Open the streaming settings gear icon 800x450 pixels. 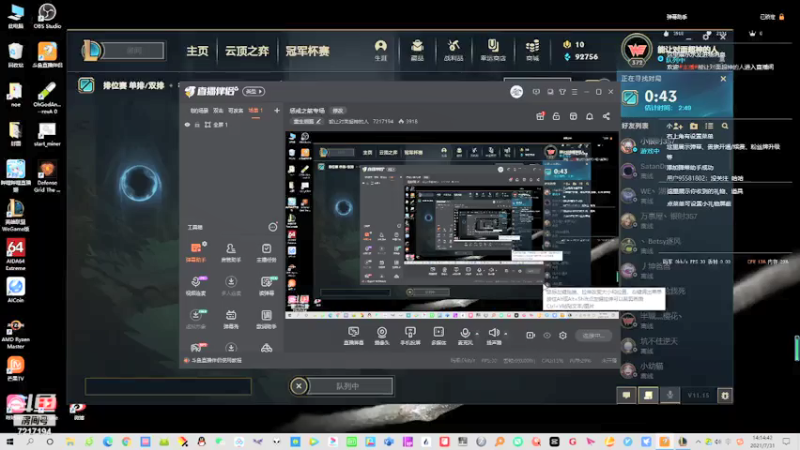tap(563, 335)
